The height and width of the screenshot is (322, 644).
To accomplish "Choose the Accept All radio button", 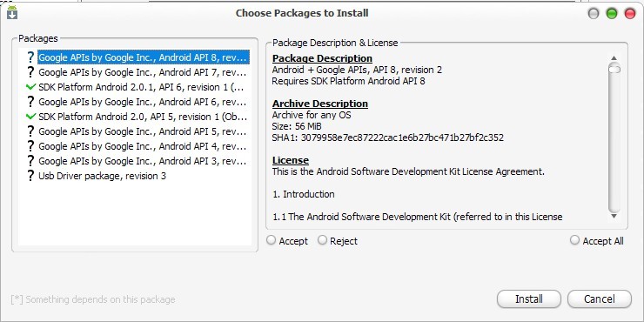I will (575, 240).
